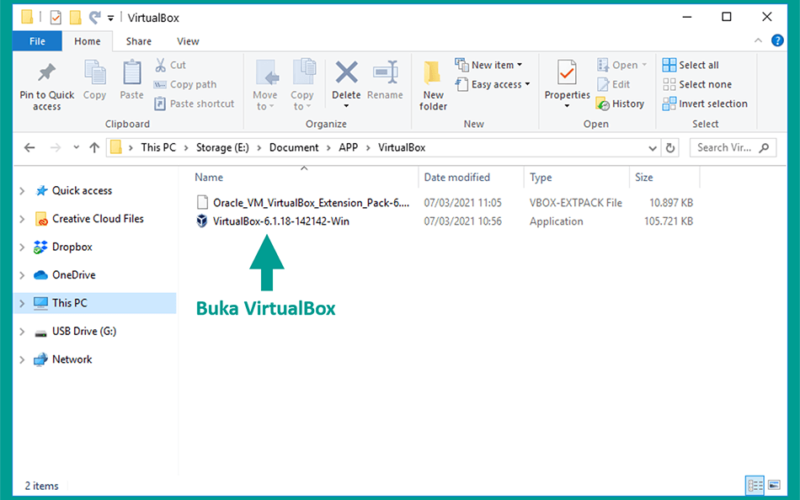The width and height of the screenshot is (800, 500).
Task: Click Paste shortcut in ribbon
Action: pos(194,104)
